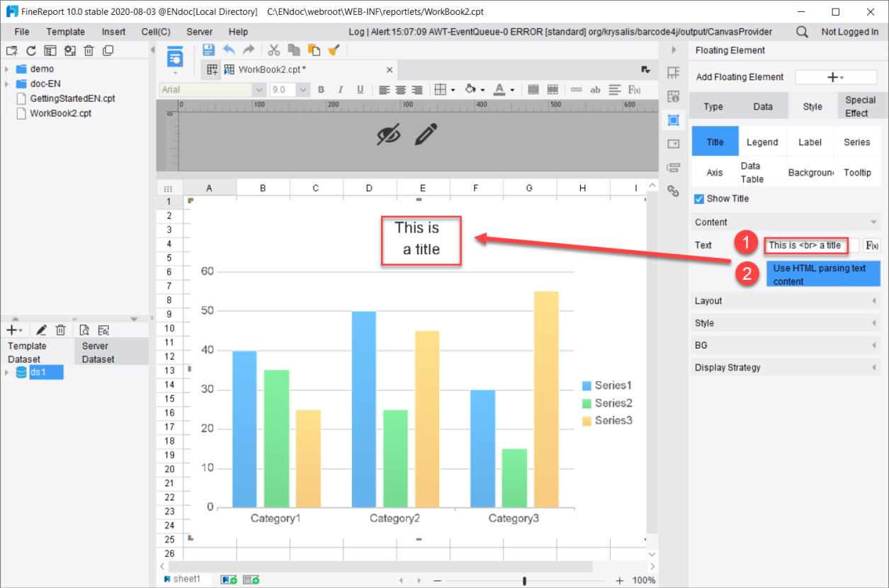Screen dimensions: 889x588
Task: Align text to the left
Action: point(384,90)
